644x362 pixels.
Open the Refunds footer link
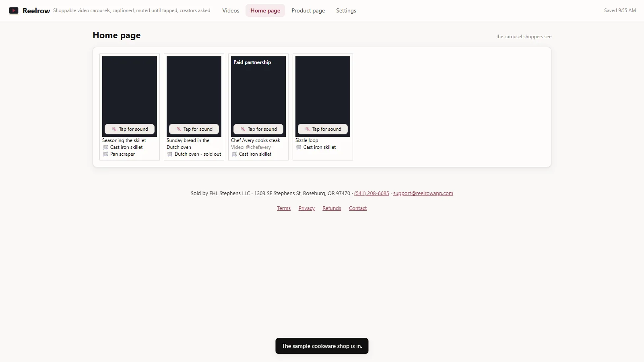pos(332,208)
